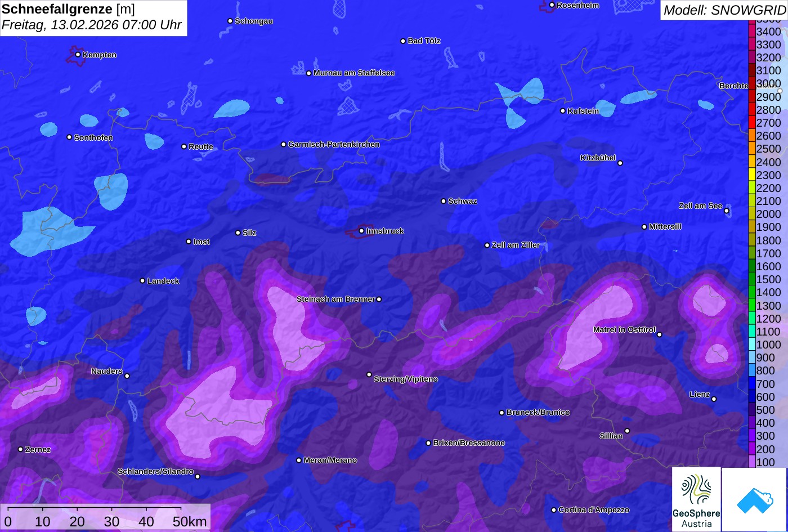The width and height of the screenshot is (788, 532).
Task: Click the Rosenheim marker dot
Action: pos(552,5)
